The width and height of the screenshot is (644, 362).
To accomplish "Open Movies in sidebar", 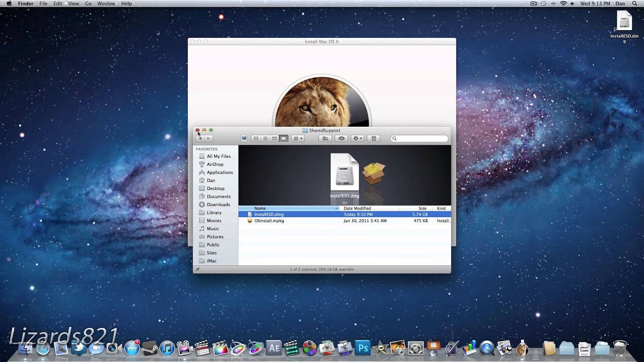I will (x=210, y=221).
